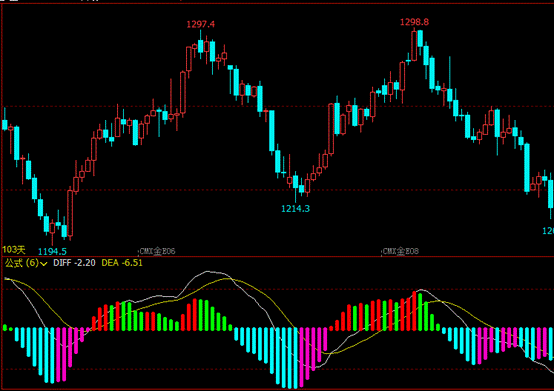Click the CMX金E06 contract marker
554x391 pixels.
coord(157,251)
